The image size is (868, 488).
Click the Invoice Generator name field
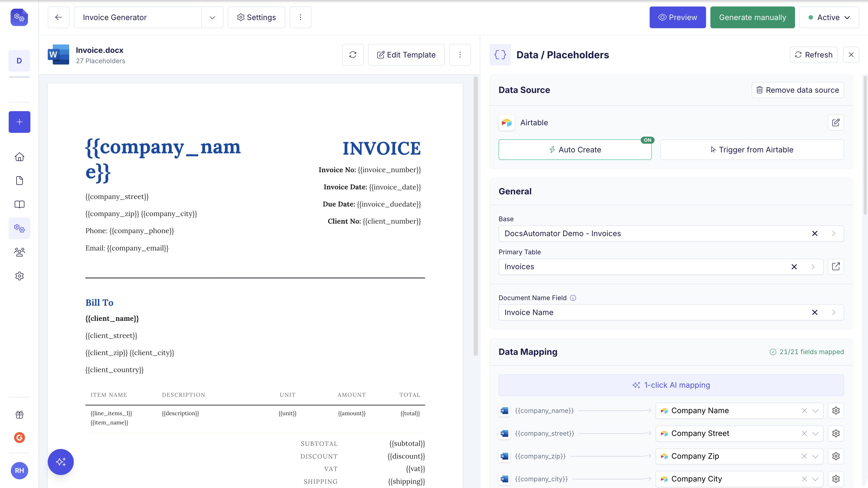point(138,17)
